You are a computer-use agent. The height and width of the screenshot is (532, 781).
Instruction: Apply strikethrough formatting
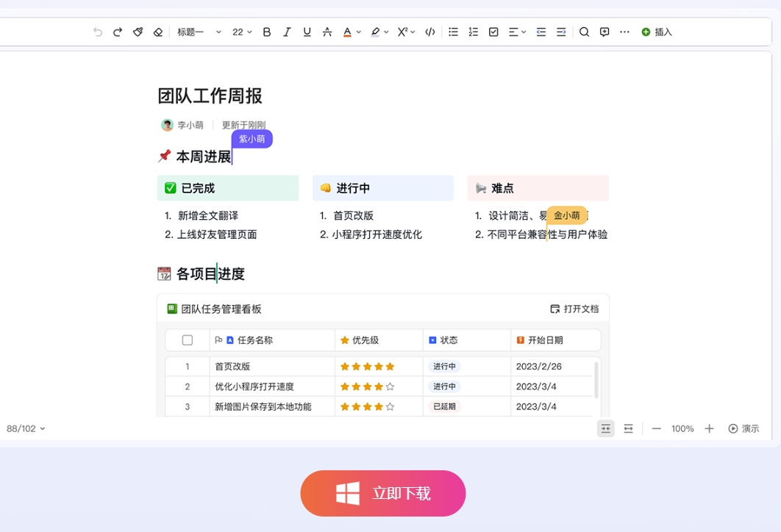tap(327, 32)
